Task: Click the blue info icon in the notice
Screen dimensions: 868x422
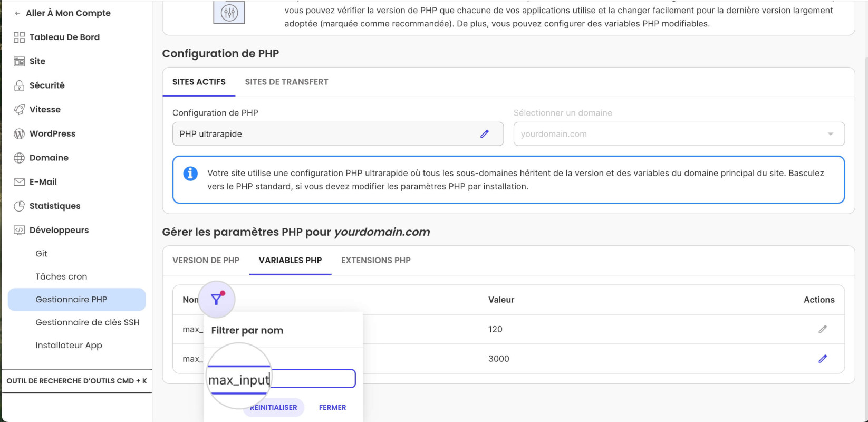Action: [190, 173]
